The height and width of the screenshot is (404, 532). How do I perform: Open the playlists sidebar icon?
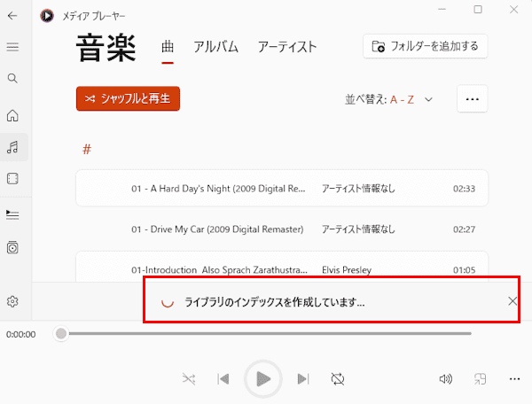tap(12, 247)
